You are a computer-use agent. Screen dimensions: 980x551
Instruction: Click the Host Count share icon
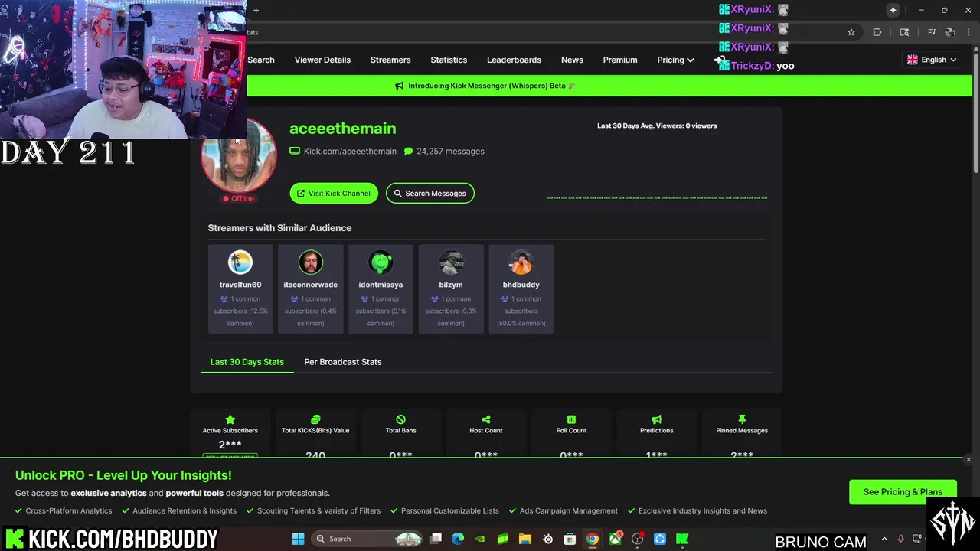coord(486,419)
